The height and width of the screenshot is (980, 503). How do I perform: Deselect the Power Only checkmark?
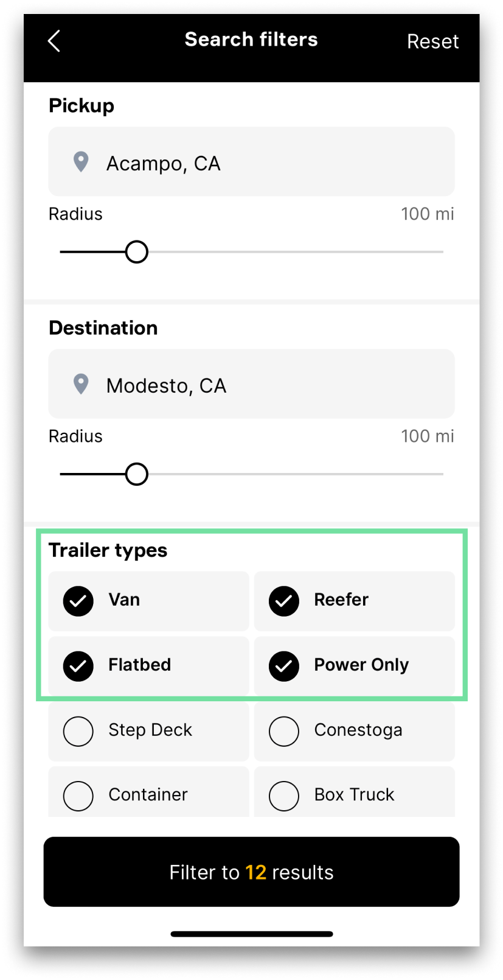pyautogui.click(x=284, y=666)
